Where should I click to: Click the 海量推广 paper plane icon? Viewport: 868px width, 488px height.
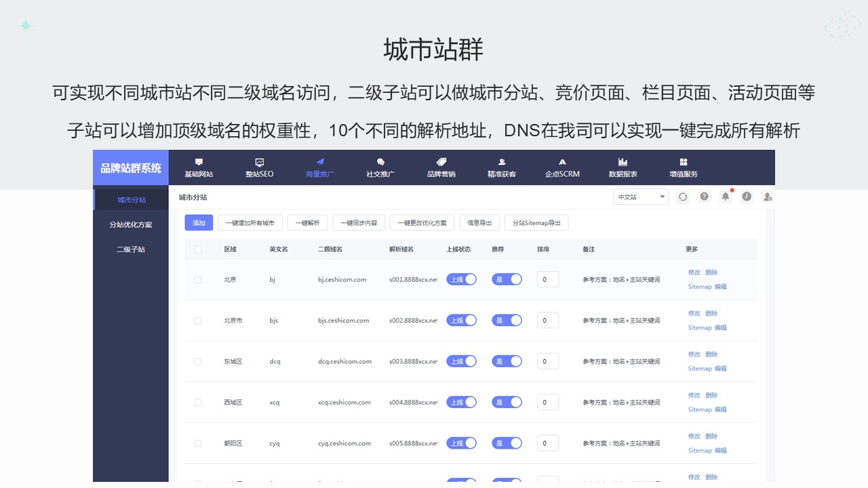tap(320, 162)
